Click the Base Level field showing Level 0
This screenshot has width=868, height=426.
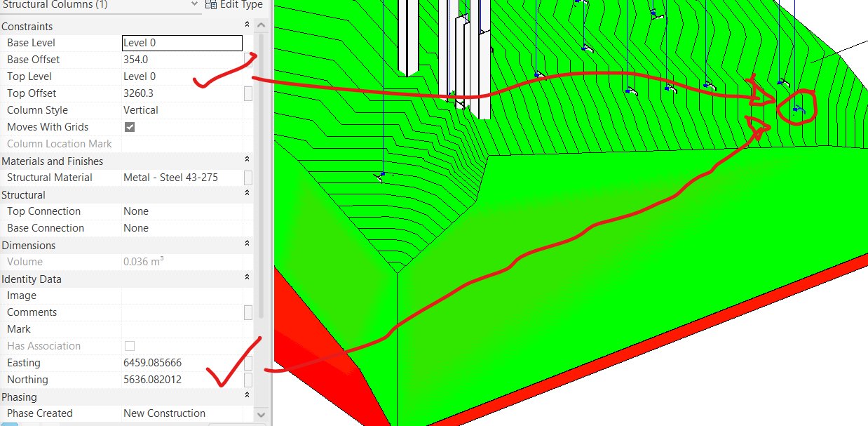tap(182, 43)
